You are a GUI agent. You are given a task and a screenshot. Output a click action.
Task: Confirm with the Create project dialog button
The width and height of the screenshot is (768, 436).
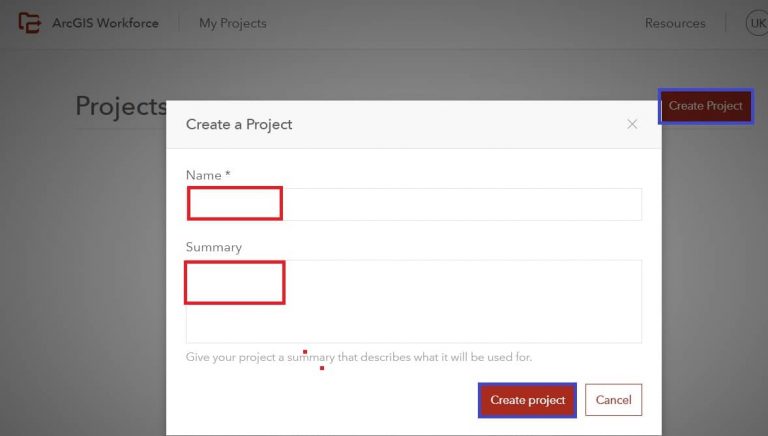pyautogui.click(x=528, y=400)
